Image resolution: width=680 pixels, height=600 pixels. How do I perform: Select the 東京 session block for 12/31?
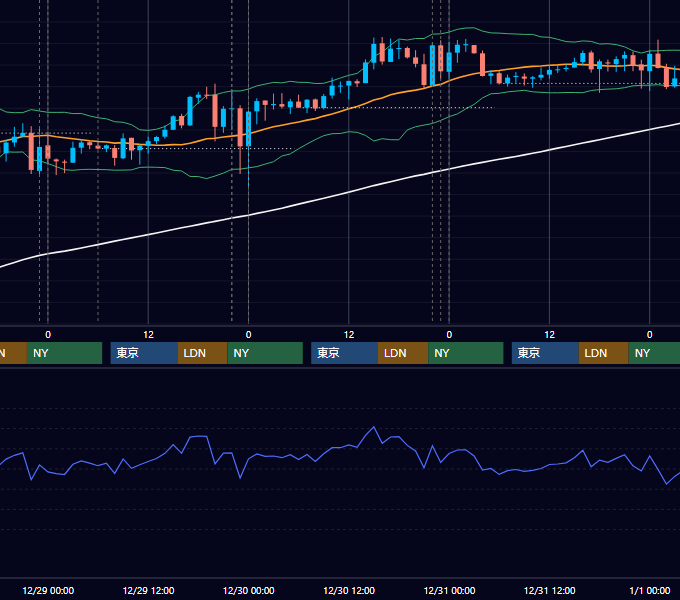[545, 353]
